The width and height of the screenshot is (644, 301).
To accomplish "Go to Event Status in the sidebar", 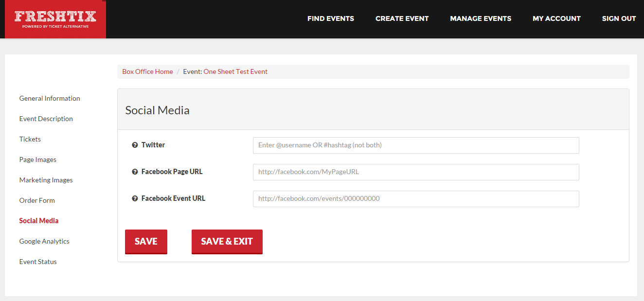I will point(38,262).
